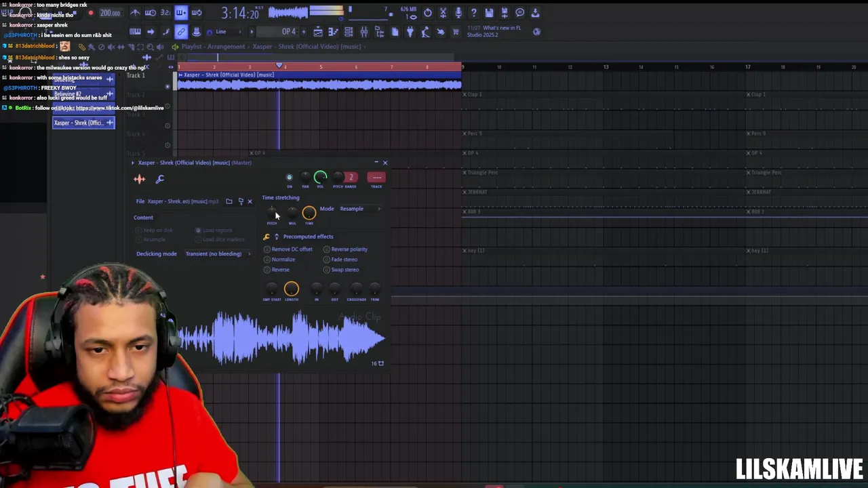Click the plus button next to OP 4

point(304,32)
